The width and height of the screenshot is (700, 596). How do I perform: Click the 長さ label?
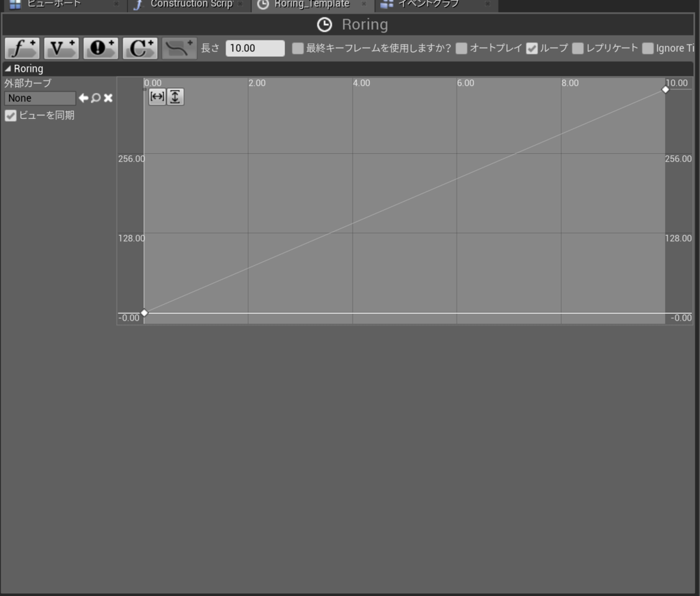210,49
